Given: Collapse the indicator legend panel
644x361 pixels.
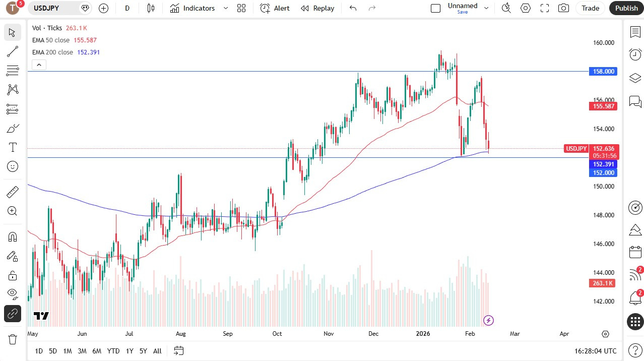Looking at the screenshot, I should coord(39,65).
